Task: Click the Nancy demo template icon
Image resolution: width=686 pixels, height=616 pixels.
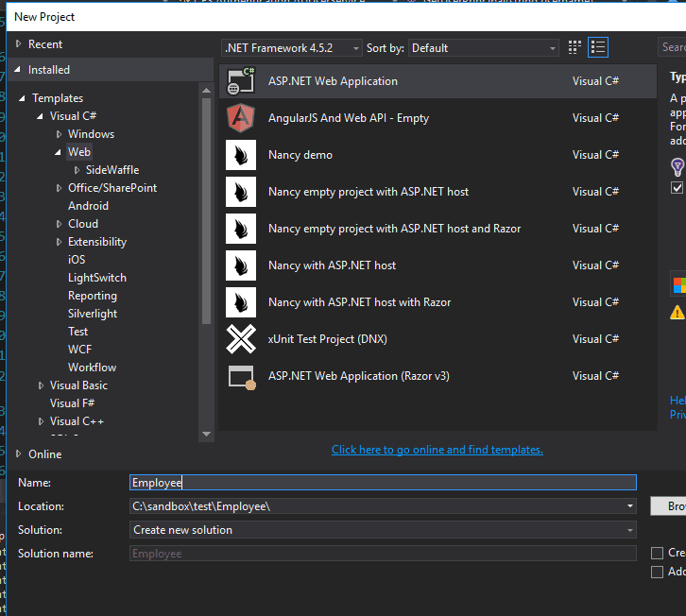Action: 241,155
